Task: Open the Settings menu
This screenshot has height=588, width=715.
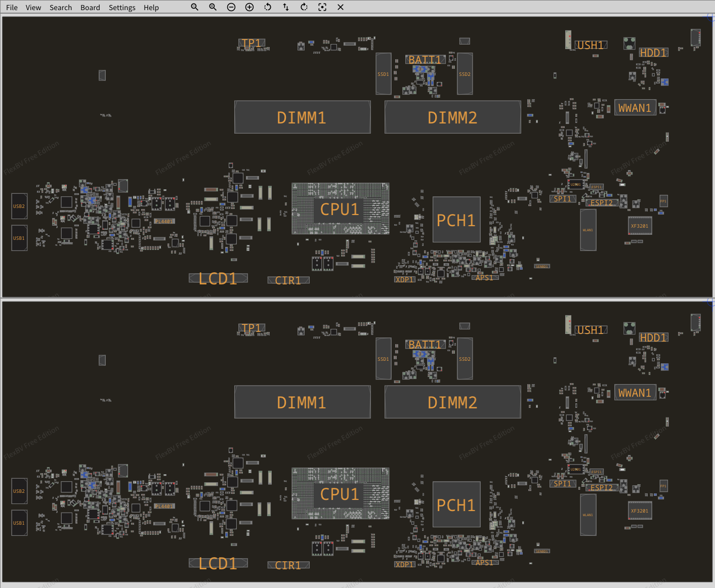Action: point(122,8)
